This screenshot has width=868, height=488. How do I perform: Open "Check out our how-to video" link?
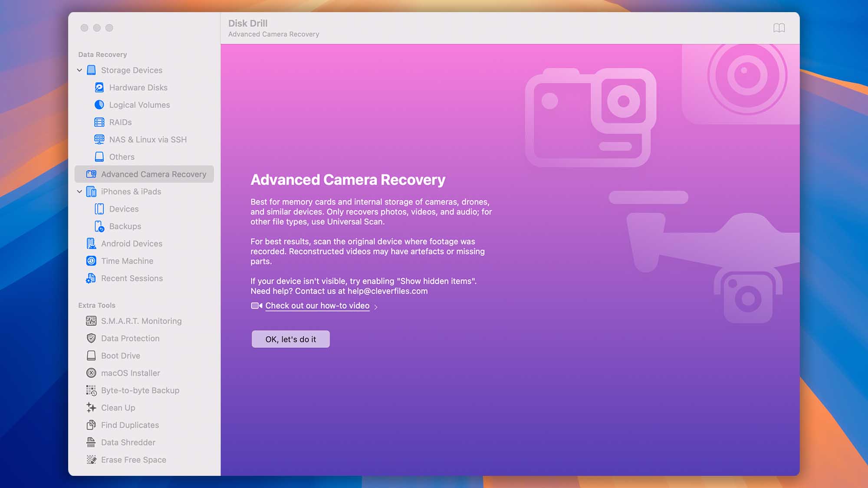[317, 306]
